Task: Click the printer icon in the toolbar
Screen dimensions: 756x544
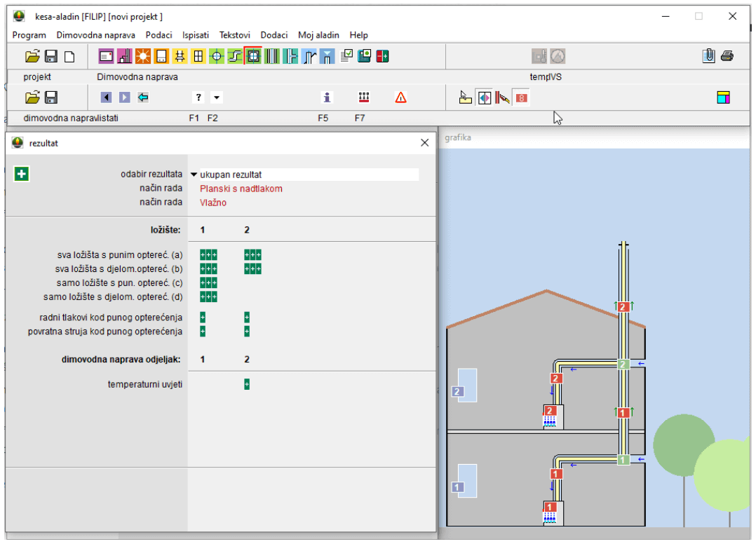Action: 727,56
